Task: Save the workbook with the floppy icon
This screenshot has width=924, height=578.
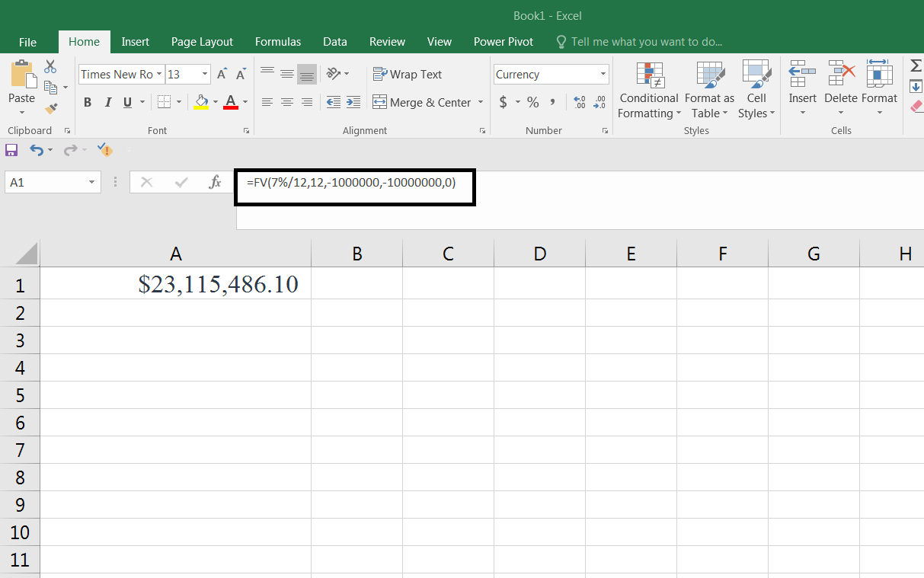Action: point(11,150)
